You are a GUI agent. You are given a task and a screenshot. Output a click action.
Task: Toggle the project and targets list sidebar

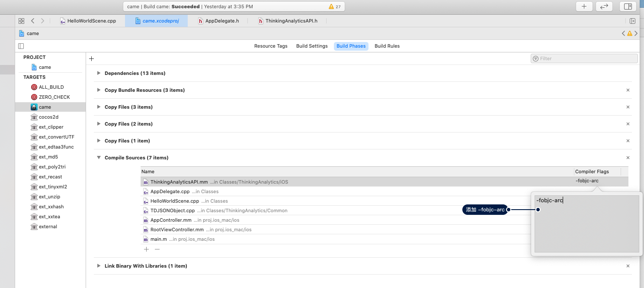click(x=21, y=46)
